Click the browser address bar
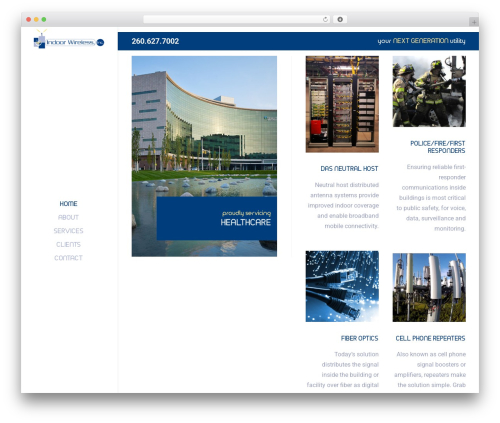The width and height of the screenshot is (500, 423). pos(236,20)
